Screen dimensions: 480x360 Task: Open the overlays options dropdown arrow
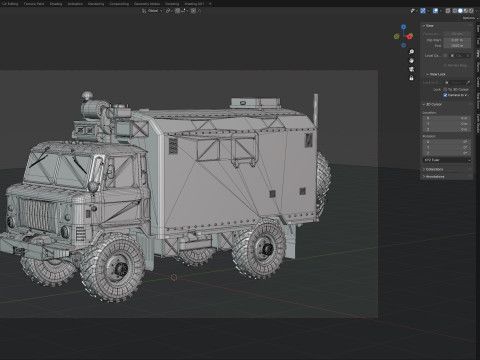point(441,11)
